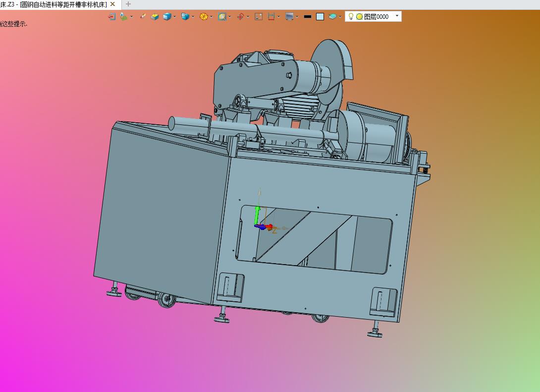Expand the orange polygon tool dropdown
The width and height of the screenshot is (540, 392).
(211, 17)
